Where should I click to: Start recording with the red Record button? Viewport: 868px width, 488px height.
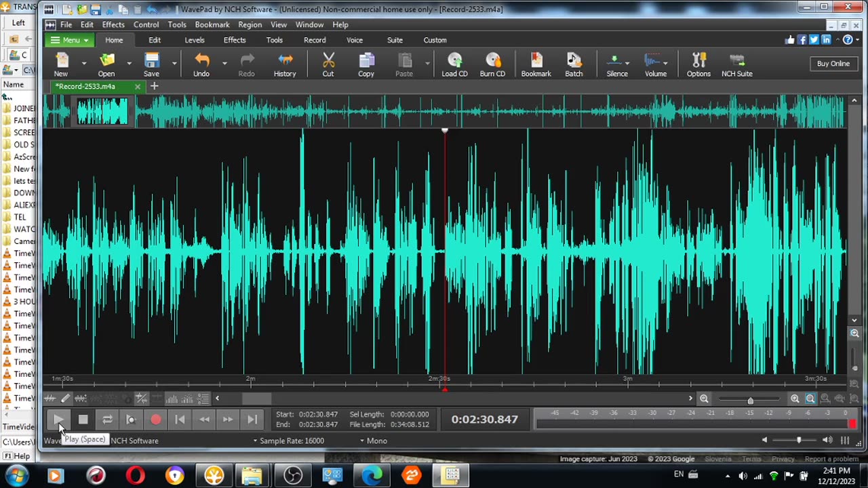point(155,420)
